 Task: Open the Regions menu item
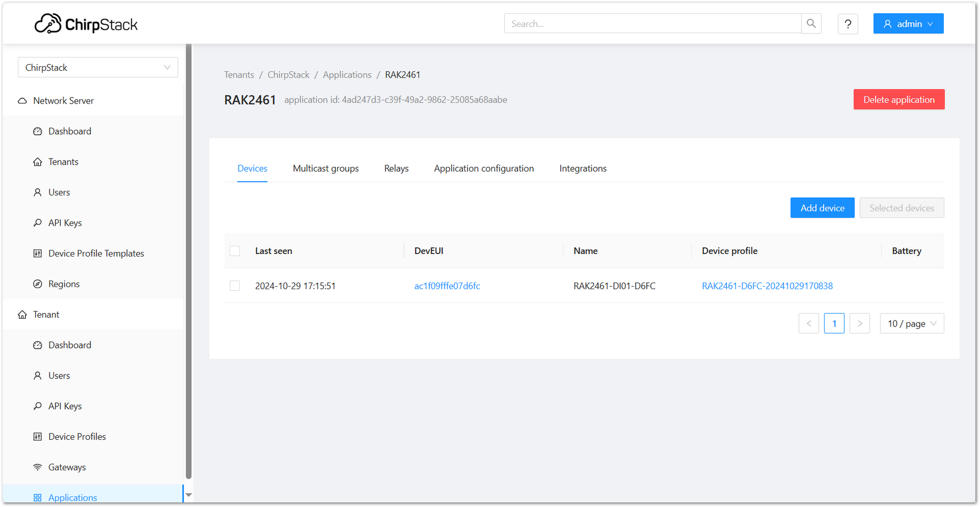coord(93,284)
